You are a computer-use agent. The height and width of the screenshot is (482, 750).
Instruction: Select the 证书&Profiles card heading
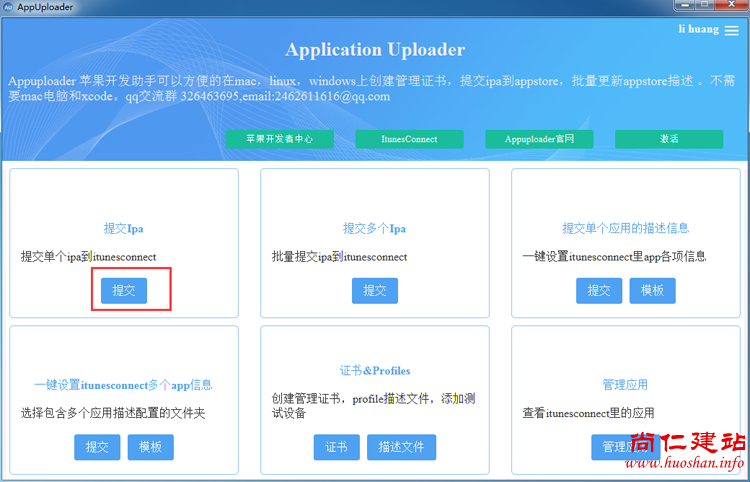pos(375,370)
